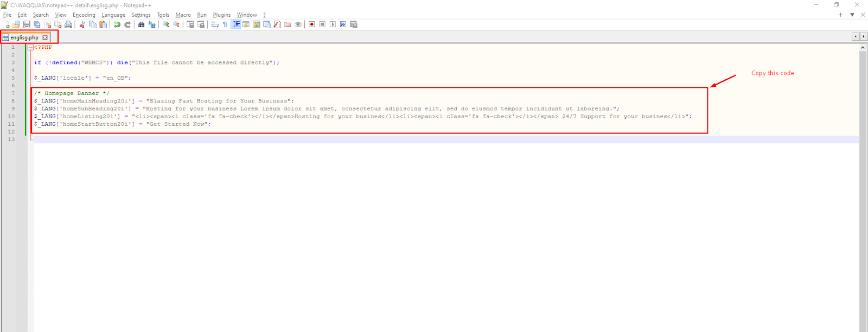The image size is (868, 332).
Task: Open Find with the binoculars icon
Action: [141, 24]
